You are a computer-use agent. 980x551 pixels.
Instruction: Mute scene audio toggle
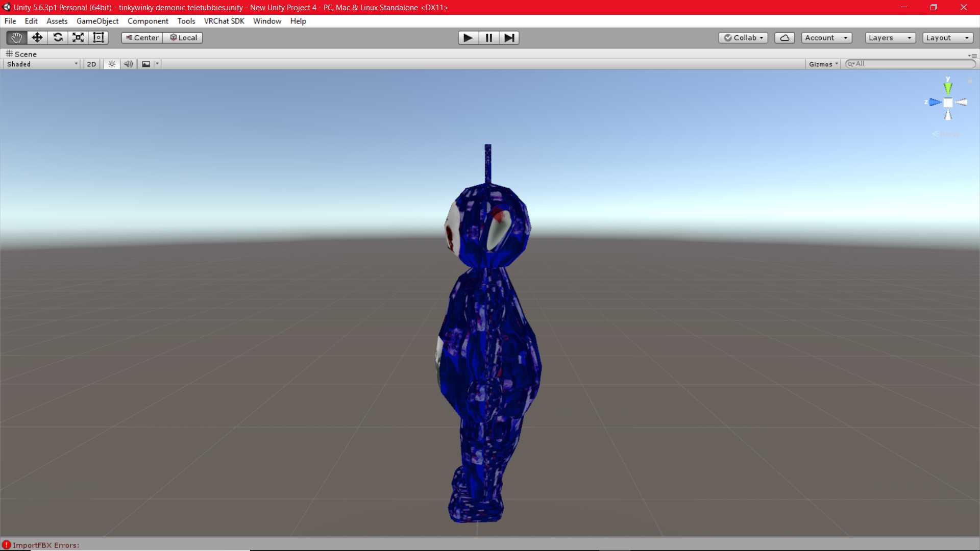click(128, 64)
